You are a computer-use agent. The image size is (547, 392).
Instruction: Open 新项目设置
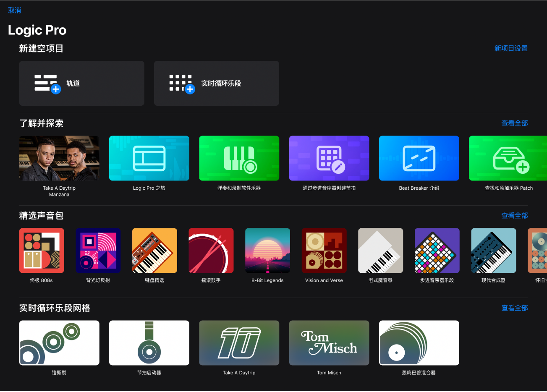[x=511, y=48]
